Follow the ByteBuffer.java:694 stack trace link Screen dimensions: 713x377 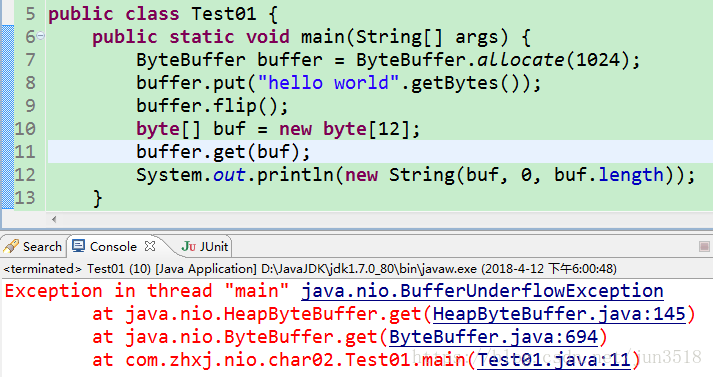pos(493,337)
